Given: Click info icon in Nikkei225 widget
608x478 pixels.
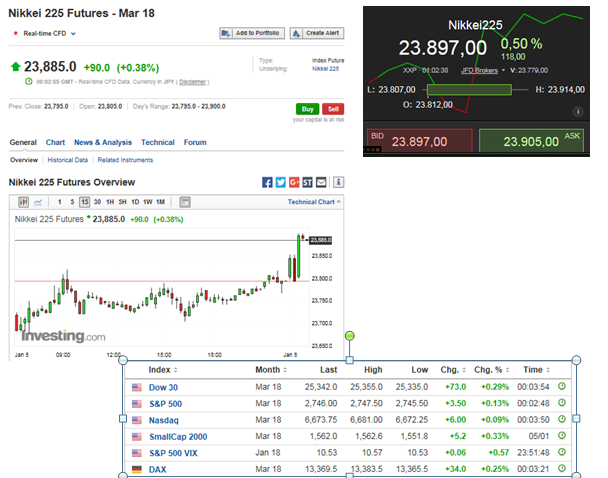Looking at the screenshot, I should (x=578, y=112).
